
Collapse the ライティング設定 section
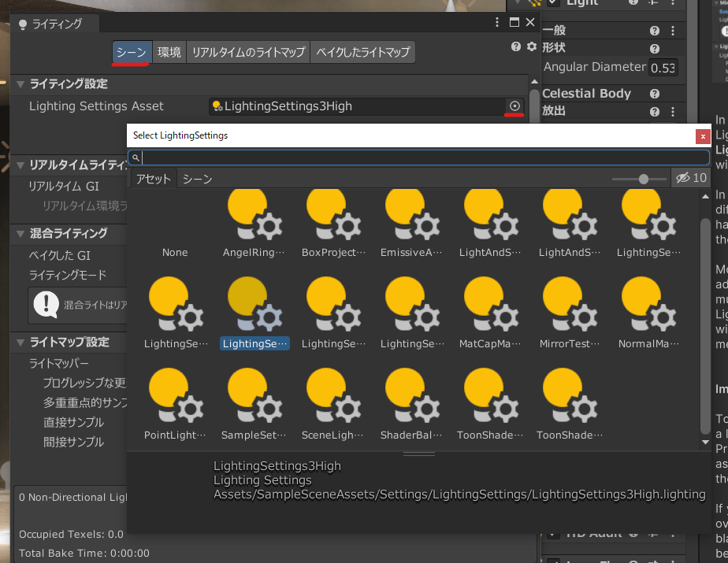[x=20, y=83]
